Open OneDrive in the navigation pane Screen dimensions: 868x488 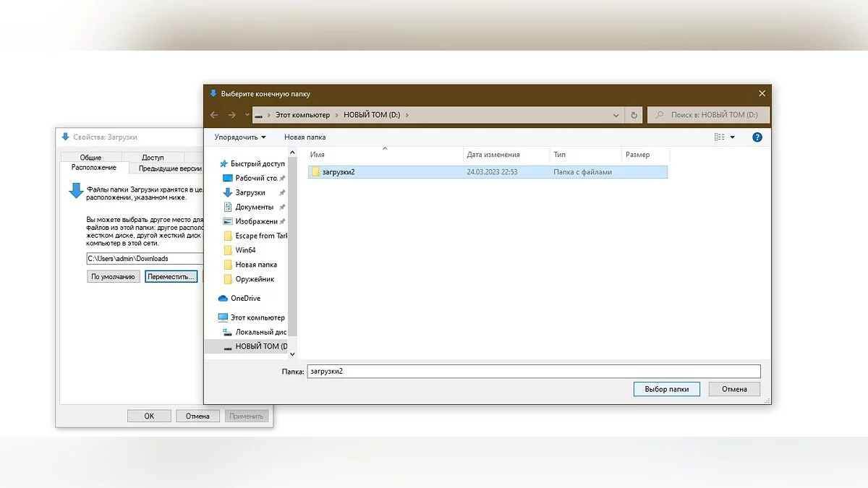pyautogui.click(x=245, y=298)
